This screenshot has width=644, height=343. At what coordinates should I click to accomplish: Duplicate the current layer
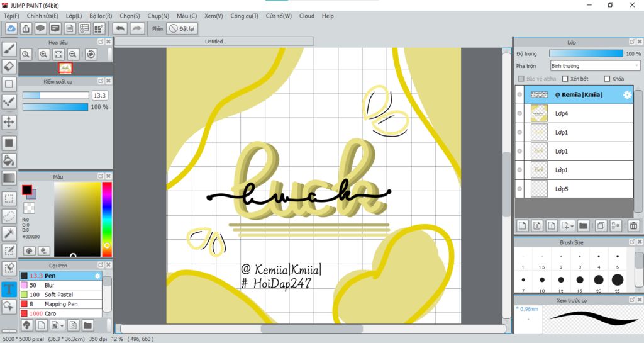tap(601, 225)
